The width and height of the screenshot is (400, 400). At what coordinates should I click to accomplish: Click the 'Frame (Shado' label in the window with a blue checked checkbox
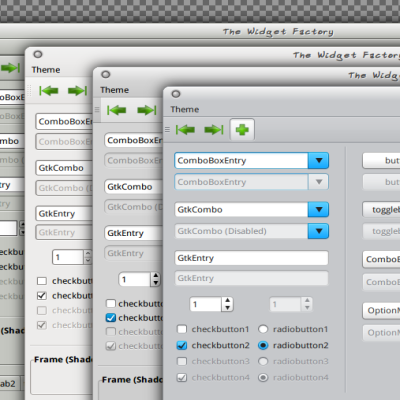point(132,380)
